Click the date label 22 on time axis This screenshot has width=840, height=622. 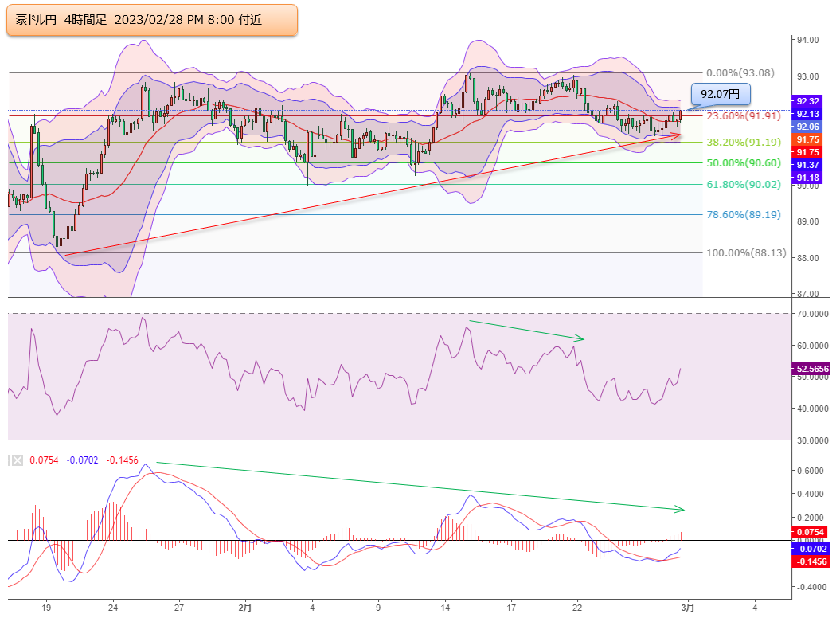[x=577, y=608]
